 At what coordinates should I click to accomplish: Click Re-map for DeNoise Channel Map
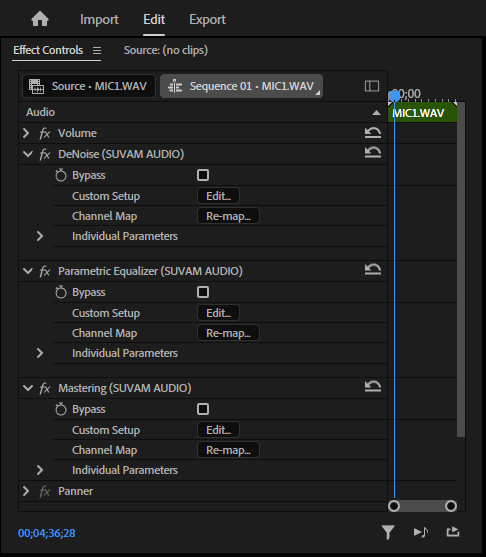228,216
